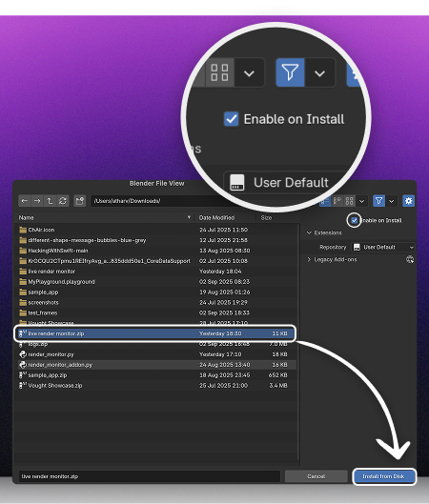Image resolution: width=429 pixels, height=504 pixels.
Task: Click Cancel button
Action: [317, 476]
